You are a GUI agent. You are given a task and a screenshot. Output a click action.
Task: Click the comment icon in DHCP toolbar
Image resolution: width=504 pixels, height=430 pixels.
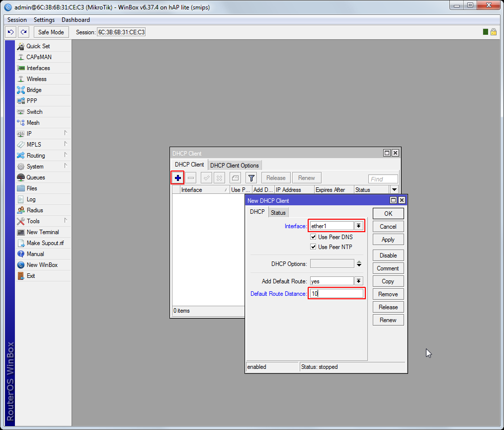click(x=235, y=178)
